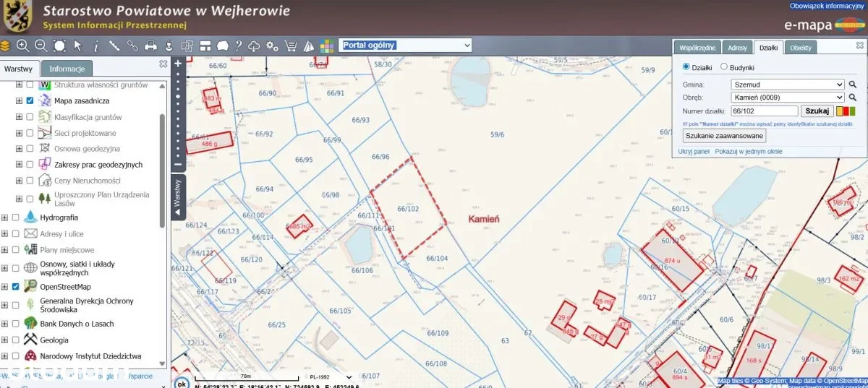Open the shopping cart icon
The image size is (868, 388).
click(291, 46)
